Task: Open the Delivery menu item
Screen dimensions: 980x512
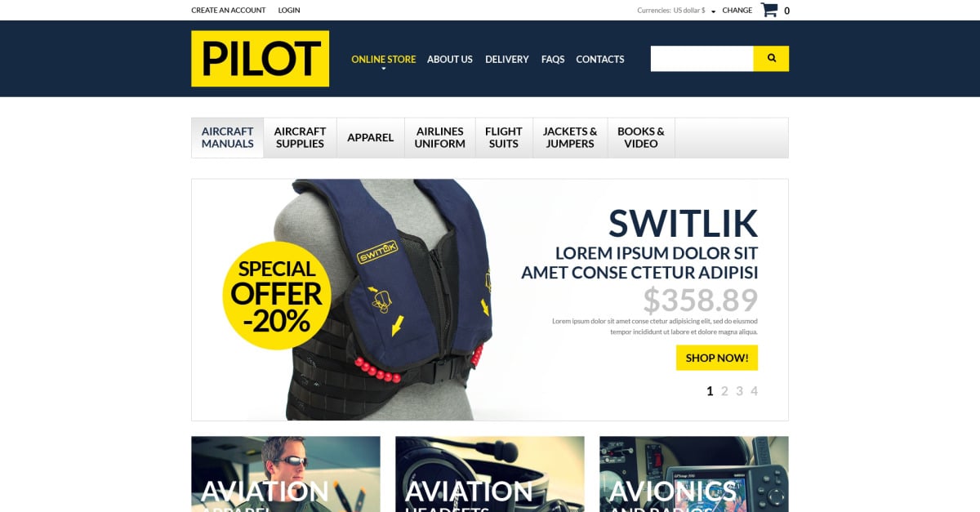Action: pyautogui.click(x=507, y=59)
